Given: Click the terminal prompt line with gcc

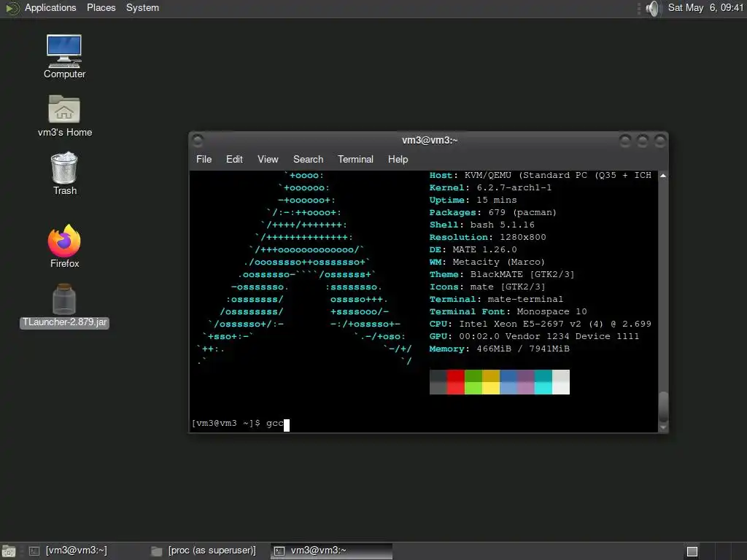Looking at the screenshot, I should pos(241,424).
